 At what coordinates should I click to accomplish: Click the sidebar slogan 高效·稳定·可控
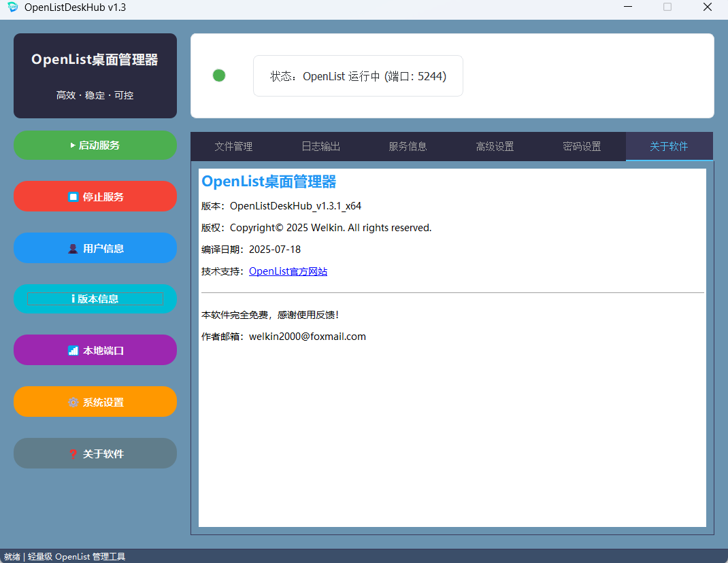[x=95, y=95]
